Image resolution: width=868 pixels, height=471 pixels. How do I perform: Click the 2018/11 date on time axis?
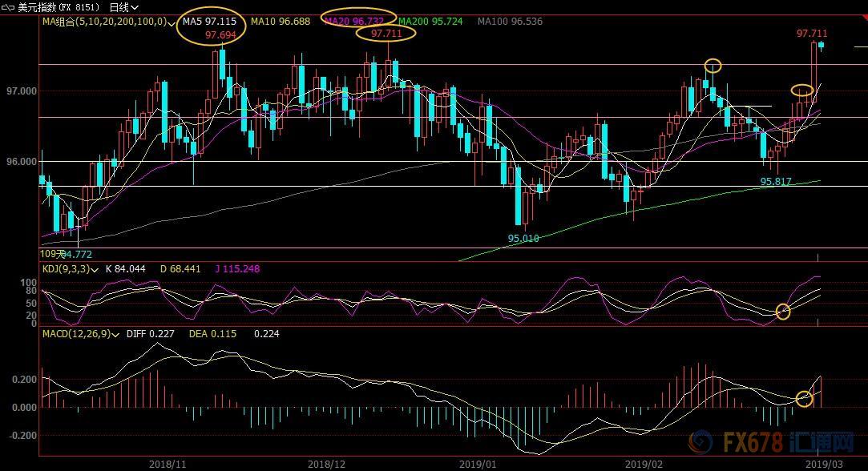point(168,463)
